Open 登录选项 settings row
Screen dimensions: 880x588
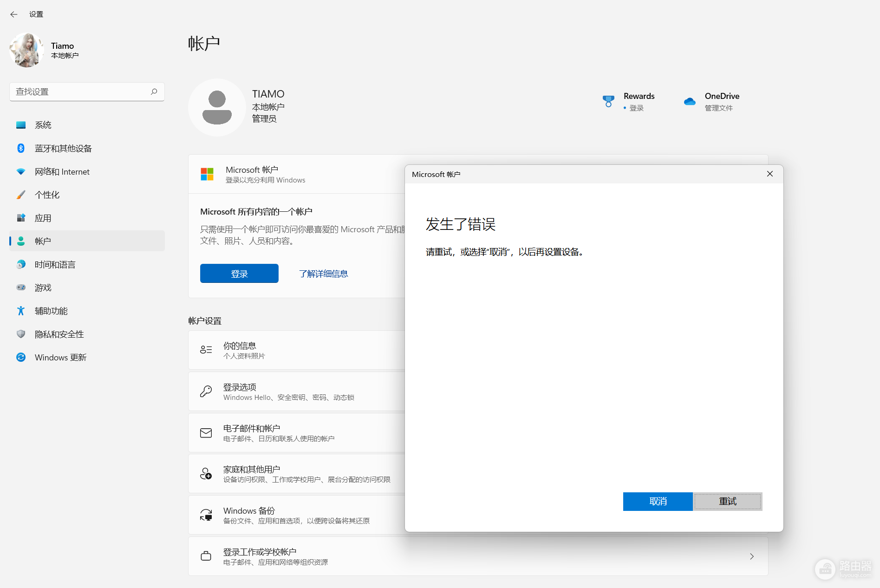(x=297, y=392)
